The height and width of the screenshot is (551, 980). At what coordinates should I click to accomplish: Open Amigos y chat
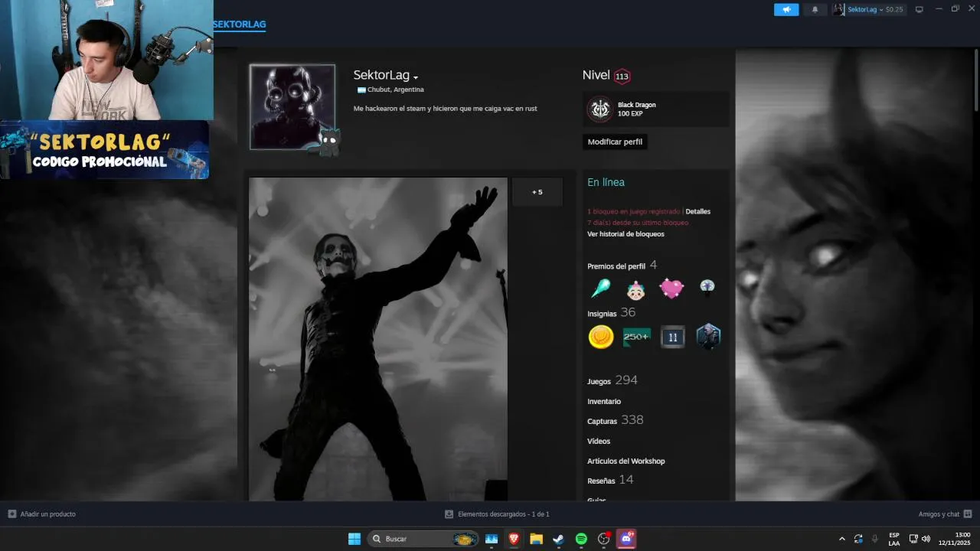(945, 514)
